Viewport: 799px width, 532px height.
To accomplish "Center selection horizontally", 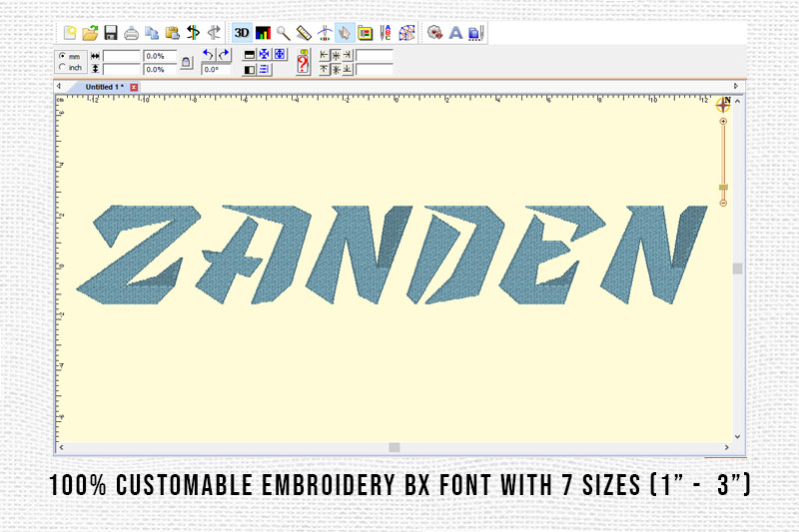I will tap(336, 55).
